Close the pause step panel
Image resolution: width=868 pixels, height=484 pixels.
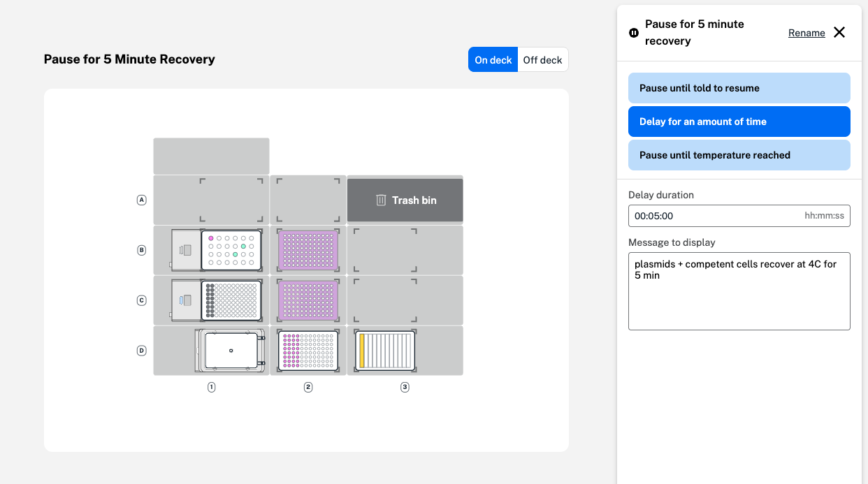[839, 32]
